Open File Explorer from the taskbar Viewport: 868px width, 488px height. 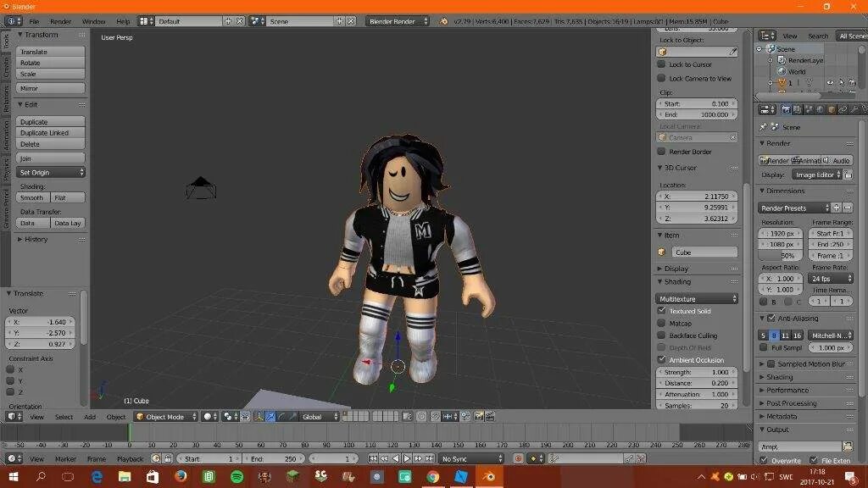(125, 476)
